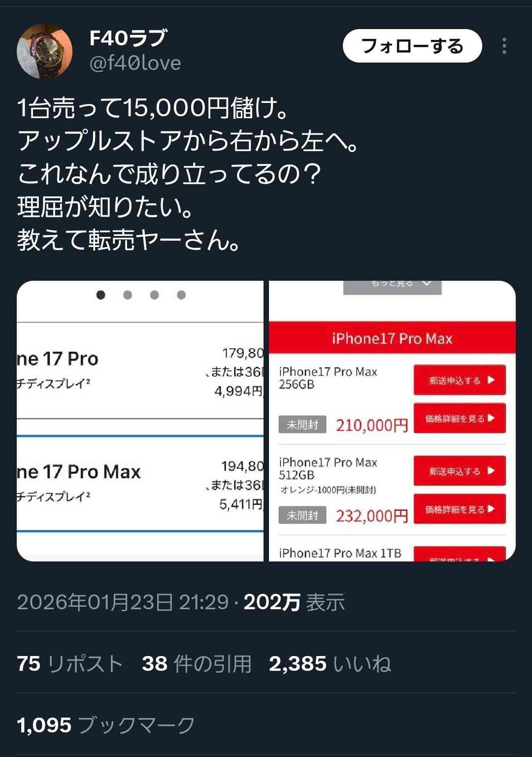Open the F40ラブ display name
The height and width of the screenshot is (757, 532).
(128, 38)
